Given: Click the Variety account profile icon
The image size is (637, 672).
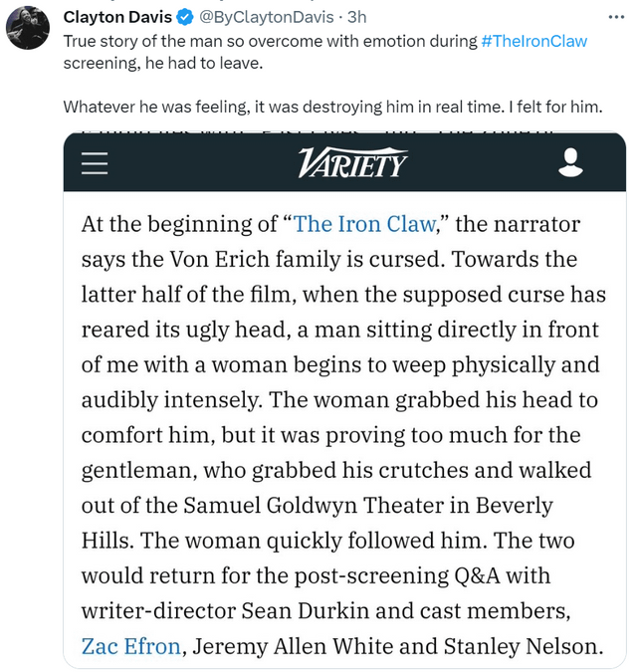Looking at the screenshot, I should pos(570,162).
